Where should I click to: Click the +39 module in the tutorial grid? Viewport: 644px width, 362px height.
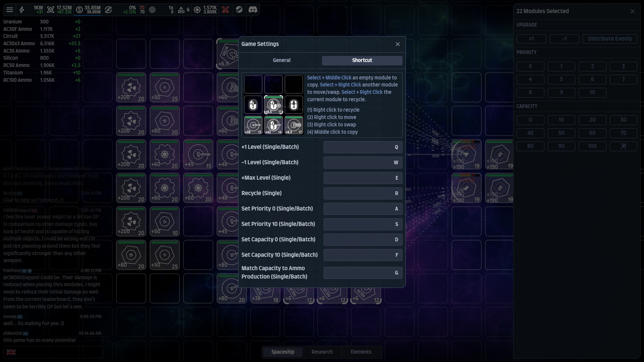[x=253, y=125]
